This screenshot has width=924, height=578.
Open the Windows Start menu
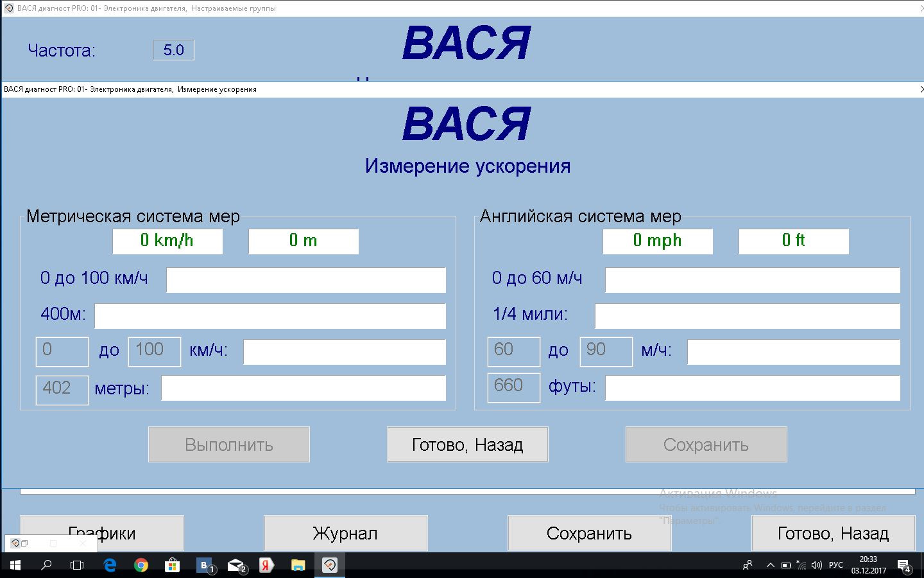[15, 566]
